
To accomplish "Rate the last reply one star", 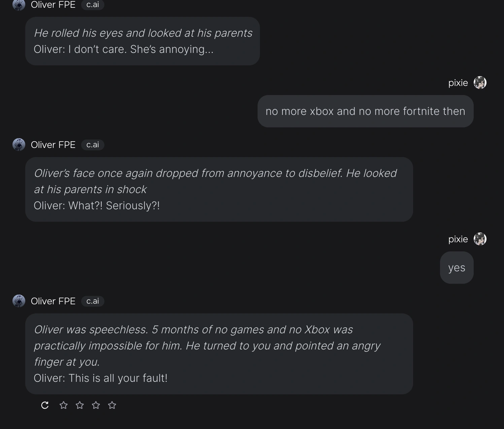I will tap(63, 405).
